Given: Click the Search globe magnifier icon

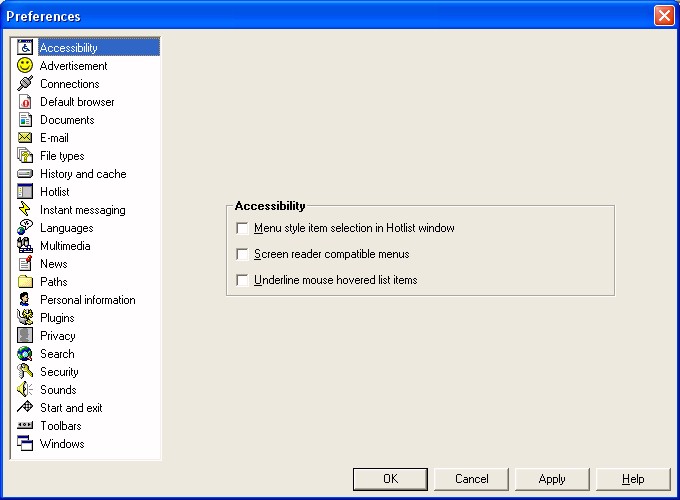Looking at the screenshot, I should click(25, 353).
